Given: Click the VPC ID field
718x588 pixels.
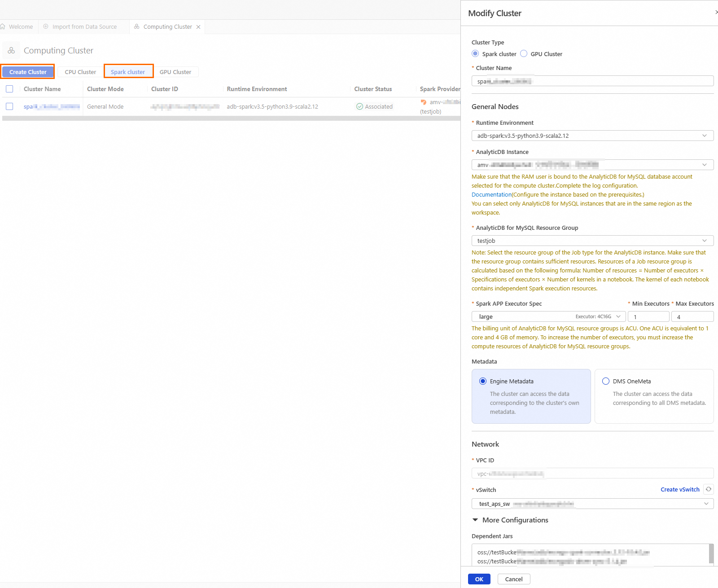Looking at the screenshot, I should pos(592,473).
